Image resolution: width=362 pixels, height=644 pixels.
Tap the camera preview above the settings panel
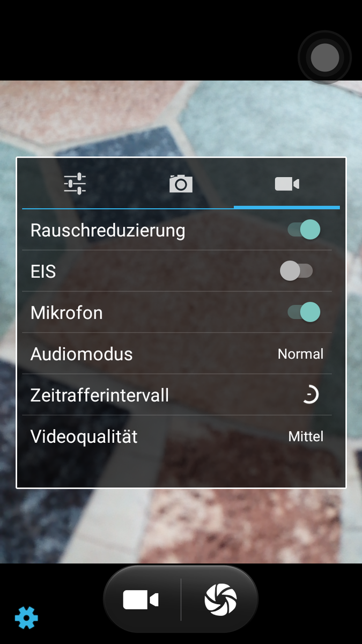pyautogui.click(x=181, y=118)
